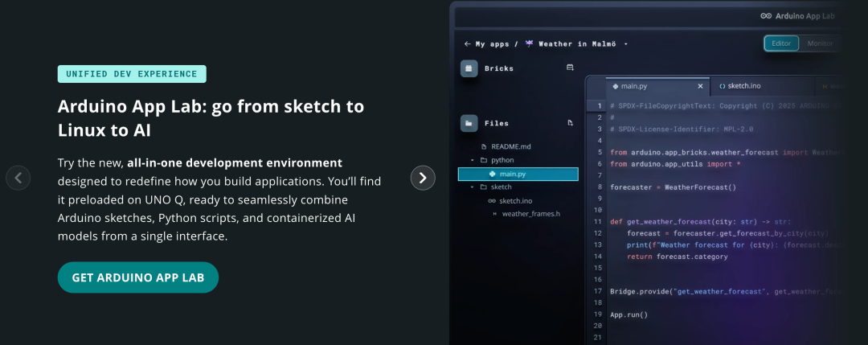The height and width of the screenshot is (345, 868).
Task: Switch to the Monitor view
Action: coord(820,43)
